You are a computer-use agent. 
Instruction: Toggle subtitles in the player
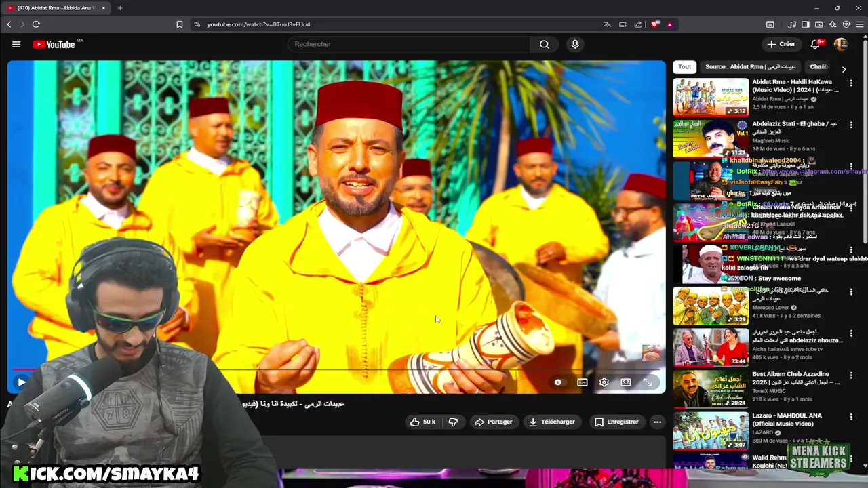(583, 382)
